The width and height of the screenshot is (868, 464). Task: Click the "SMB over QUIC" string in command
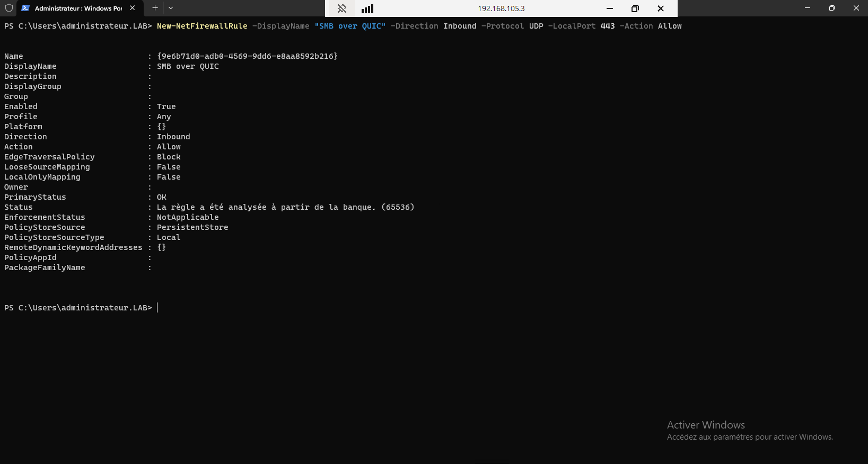[350, 26]
